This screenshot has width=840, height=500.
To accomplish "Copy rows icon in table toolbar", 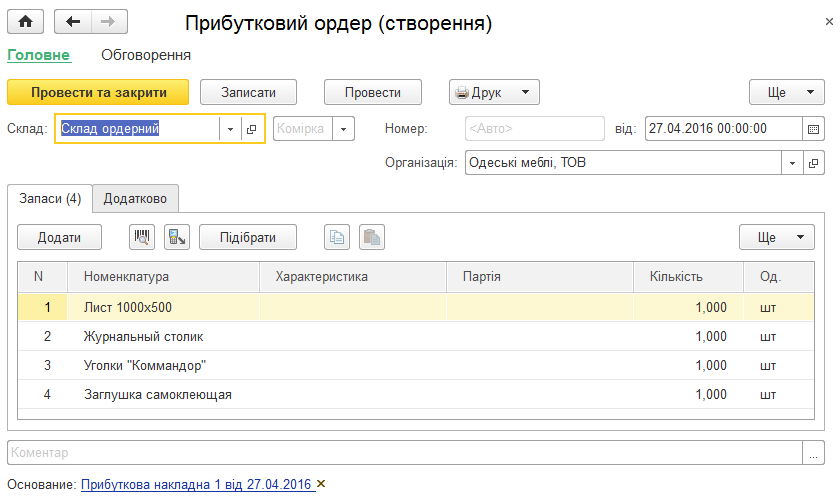I will (337, 237).
